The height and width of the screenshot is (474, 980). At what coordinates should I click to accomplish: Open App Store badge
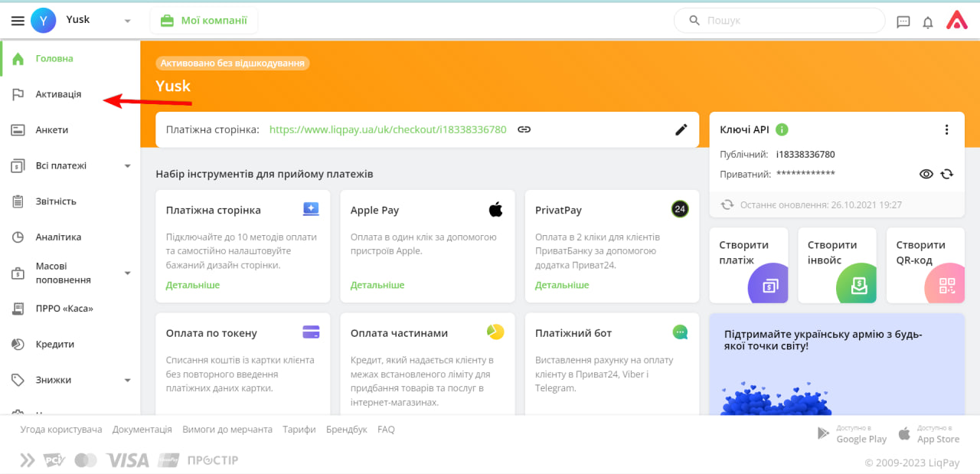tap(929, 434)
